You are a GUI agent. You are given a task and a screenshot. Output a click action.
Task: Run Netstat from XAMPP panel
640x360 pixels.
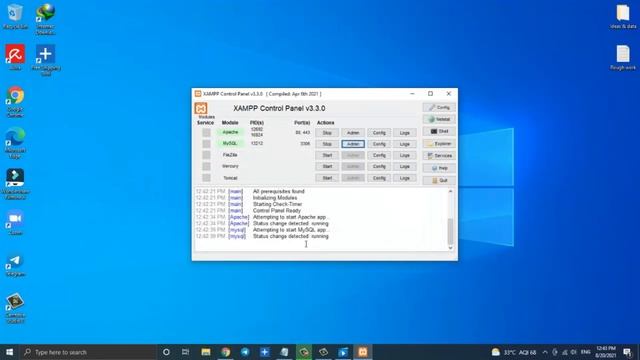[x=439, y=119]
